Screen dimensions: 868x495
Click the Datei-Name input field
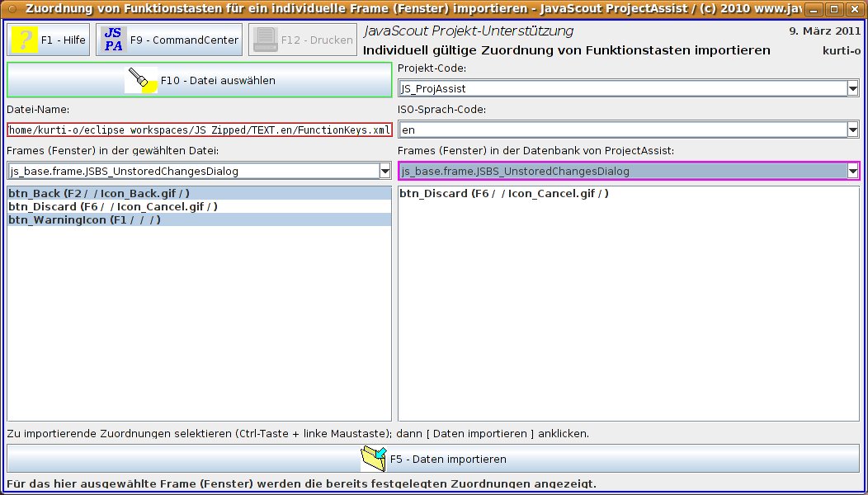click(x=199, y=130)
